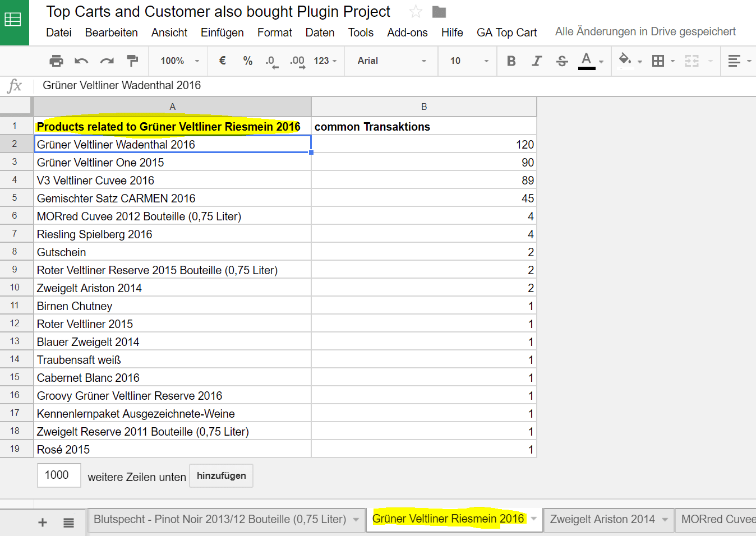
Task: Format selection as currency with euro icon
Action: [222, 61]
